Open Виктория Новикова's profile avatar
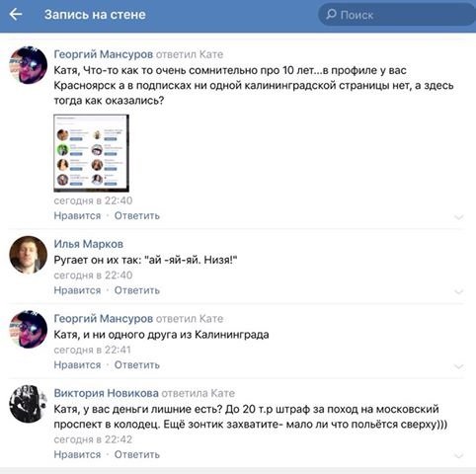 click(29, 404)
